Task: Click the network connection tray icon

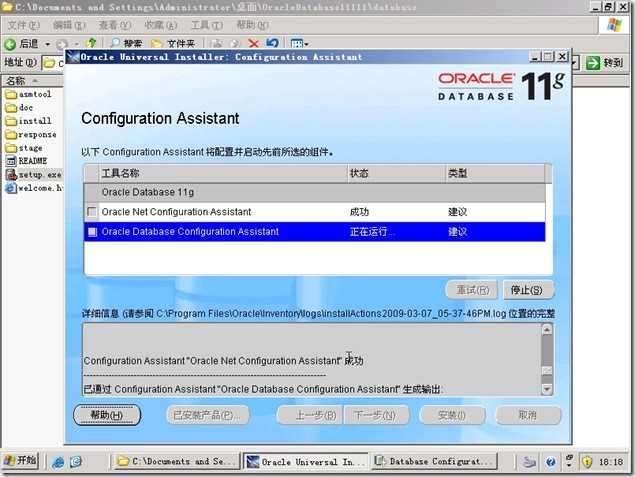Action: (x=529, y=462)
